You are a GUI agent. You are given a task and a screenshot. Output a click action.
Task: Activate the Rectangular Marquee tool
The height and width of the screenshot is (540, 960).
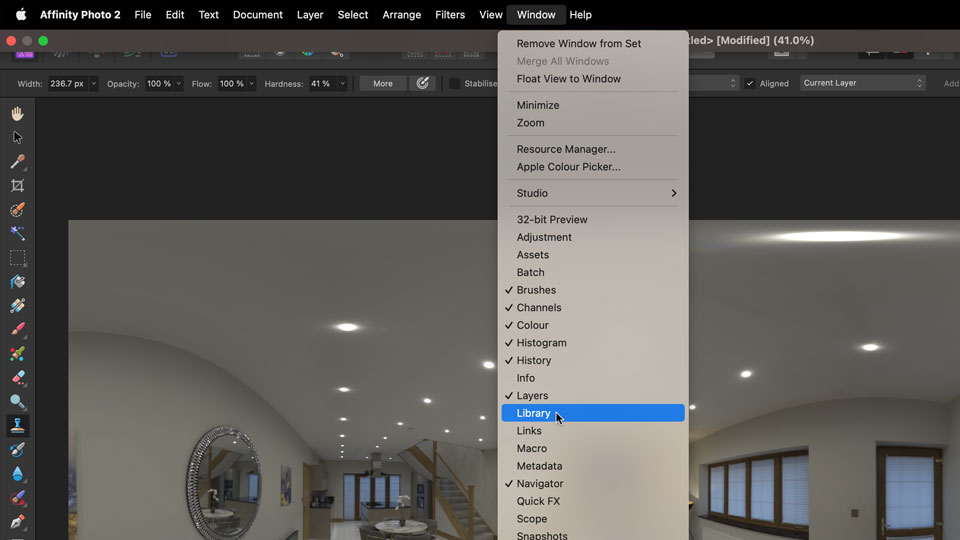[x=17, y=258]
